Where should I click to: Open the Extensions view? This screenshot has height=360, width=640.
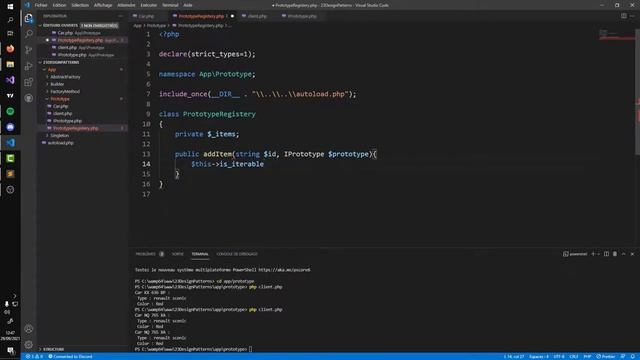click(x=29, y=82)
